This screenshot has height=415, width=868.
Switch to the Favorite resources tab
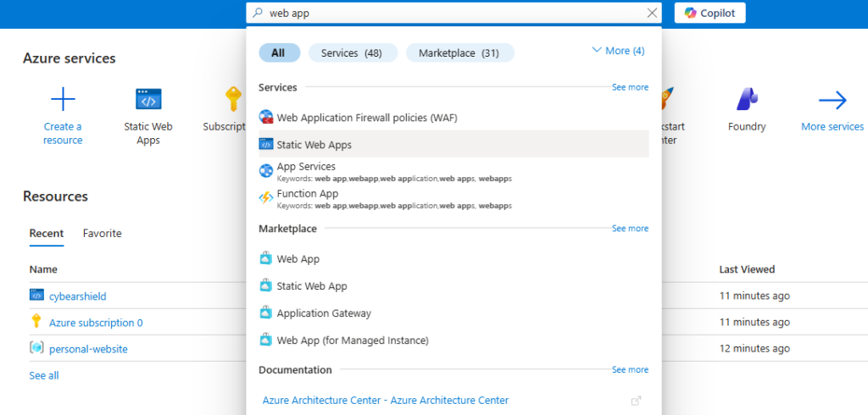(102, 233)
